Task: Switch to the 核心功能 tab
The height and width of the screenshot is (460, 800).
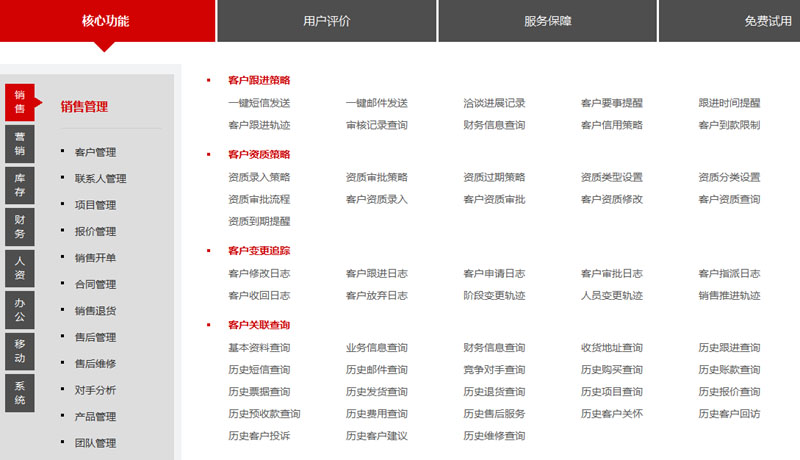Action: tap(105, 21)
